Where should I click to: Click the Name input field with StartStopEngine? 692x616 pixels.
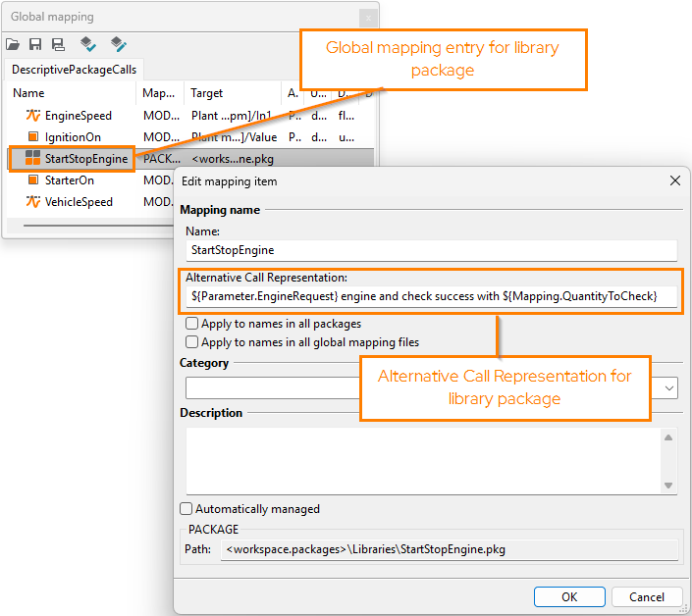pyautogui.click(x=431, y=250)
